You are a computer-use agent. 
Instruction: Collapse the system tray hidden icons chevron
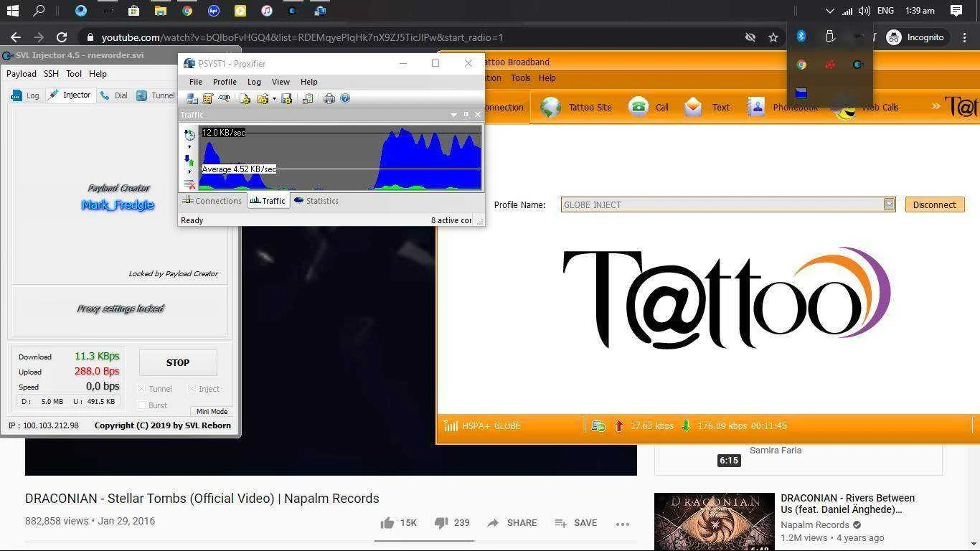click(x=830, y=11)
